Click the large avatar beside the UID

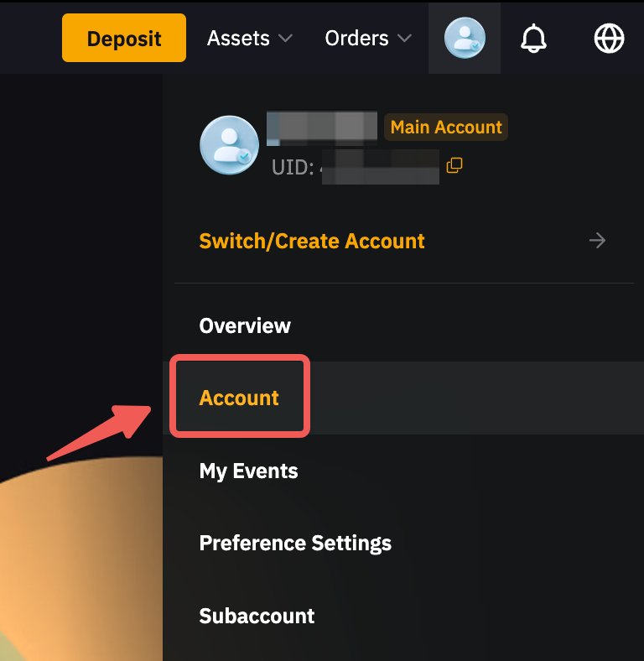click(x=229, y=145)
